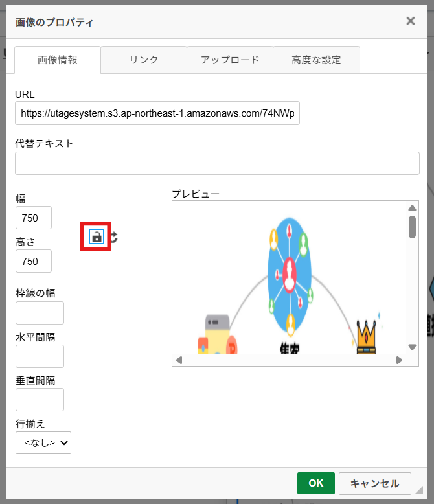Focus the 代替テキスト text field
This screenshot has height=504, width=434.
coord(217,163)
